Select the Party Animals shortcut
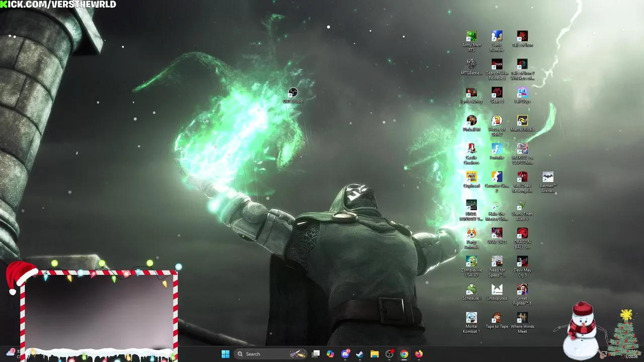Screen dimensions: 644x362 [471, 238]
